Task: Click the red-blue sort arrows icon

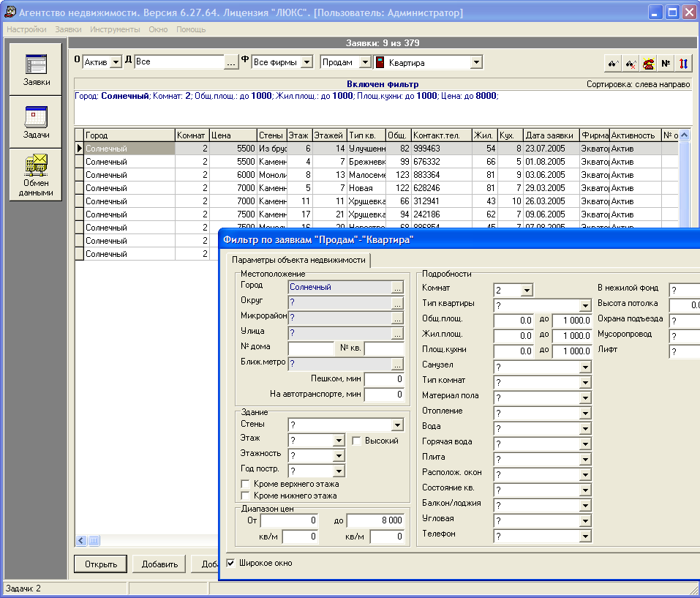Action: [683, 64]
